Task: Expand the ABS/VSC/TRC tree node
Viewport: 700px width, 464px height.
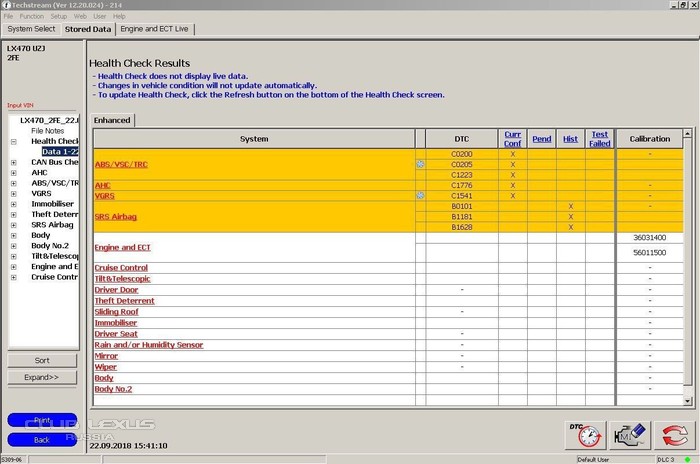Action: [13, 184]
